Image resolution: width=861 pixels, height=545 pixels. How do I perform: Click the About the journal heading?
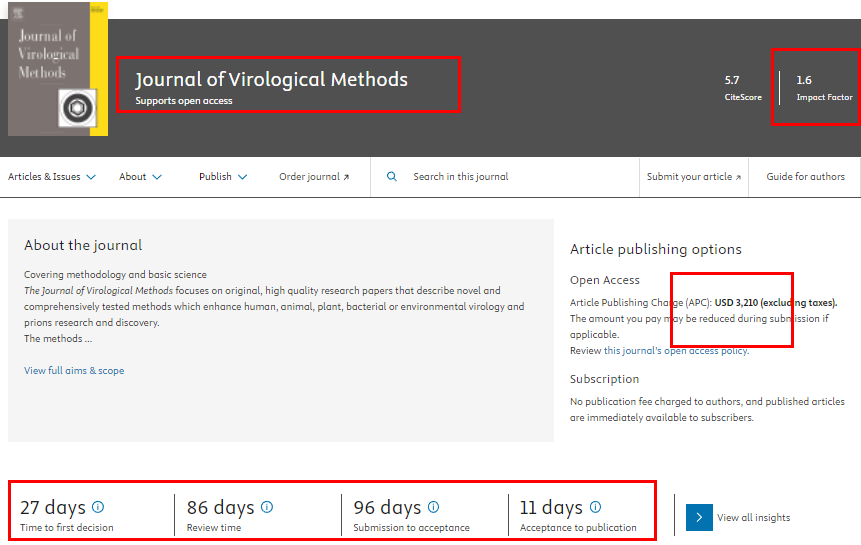pyautogui.click(x=83, y=245)
